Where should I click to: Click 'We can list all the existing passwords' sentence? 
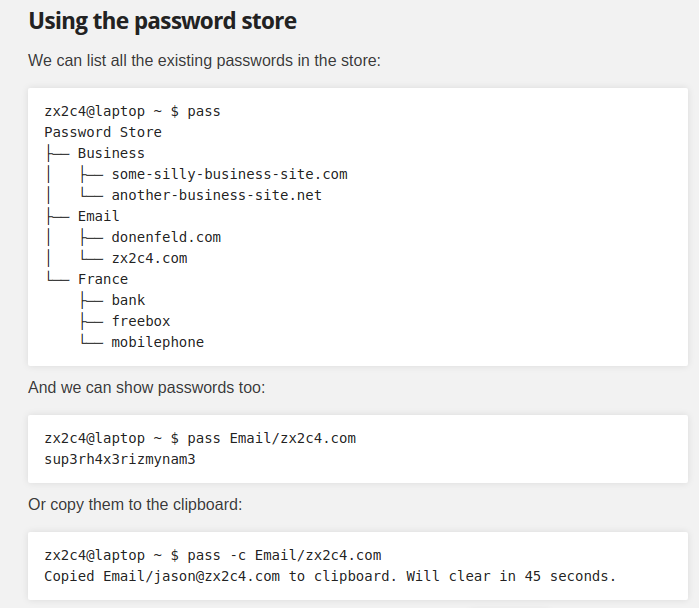coord(205,60)
